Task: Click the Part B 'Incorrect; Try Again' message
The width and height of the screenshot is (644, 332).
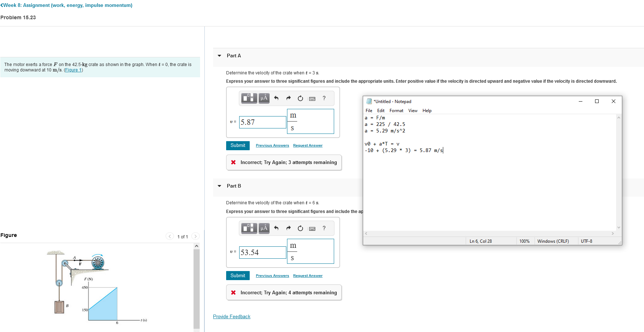Action: (x=284, y=293)
